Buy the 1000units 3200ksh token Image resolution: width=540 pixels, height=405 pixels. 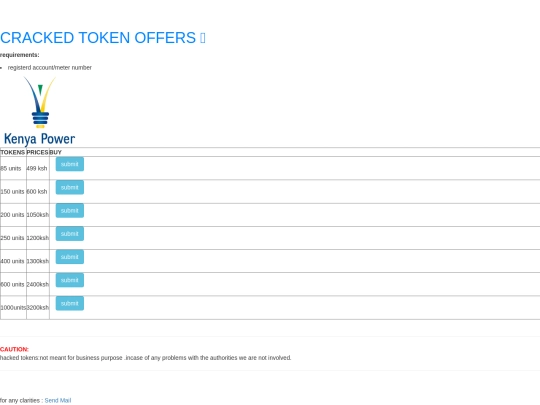(70, 303)
